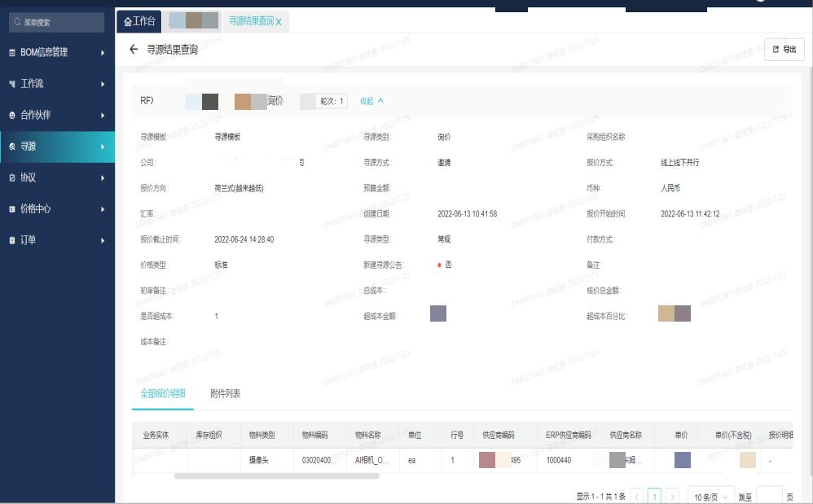Expand the 订单 menu arrow
The height and width of the screenshot is (504, 813).
(x=103, y=241)
